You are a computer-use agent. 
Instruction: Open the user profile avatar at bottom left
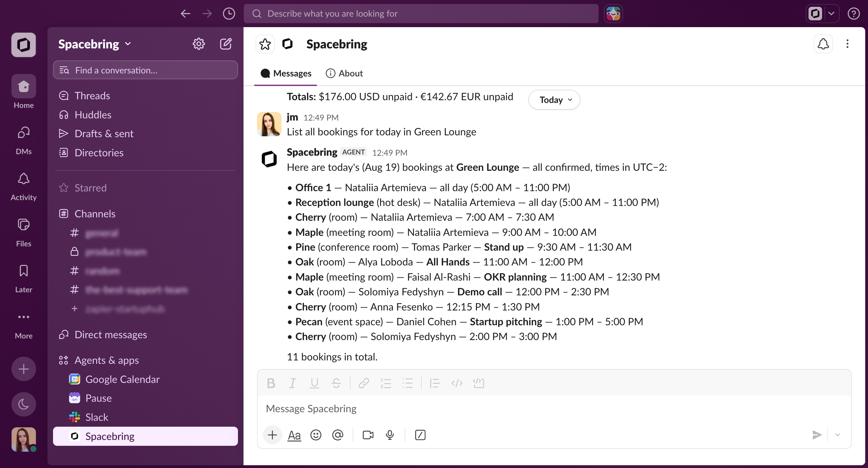[x=24, y=439]
